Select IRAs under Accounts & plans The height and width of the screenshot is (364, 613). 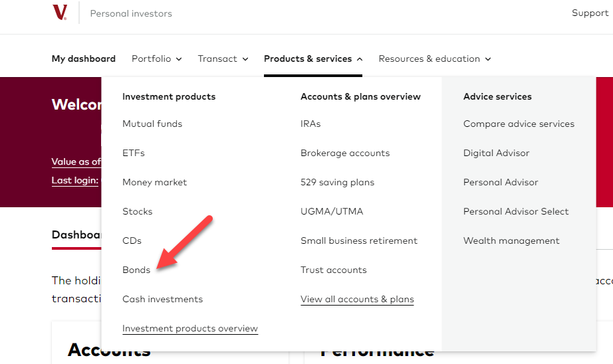point(310,124)
